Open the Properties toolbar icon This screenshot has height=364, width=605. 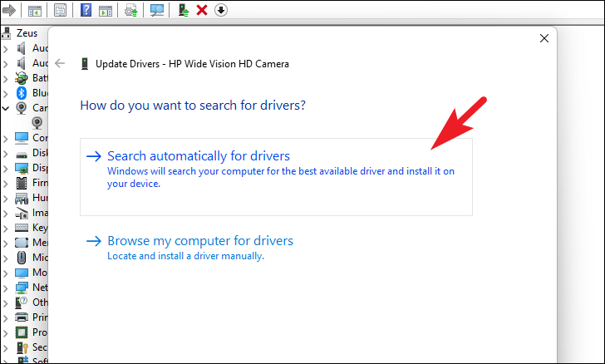[60, 11]
